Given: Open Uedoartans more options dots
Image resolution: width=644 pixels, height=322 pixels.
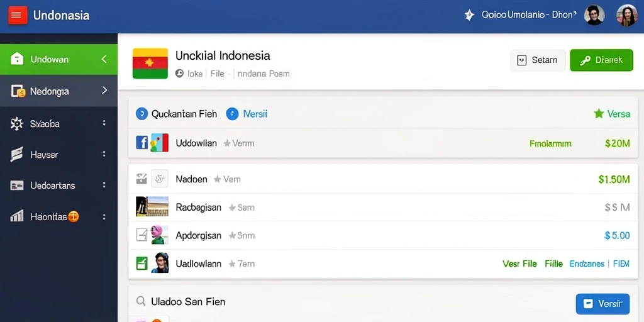Looking at the screenshot, I should (x=104, y=185).
